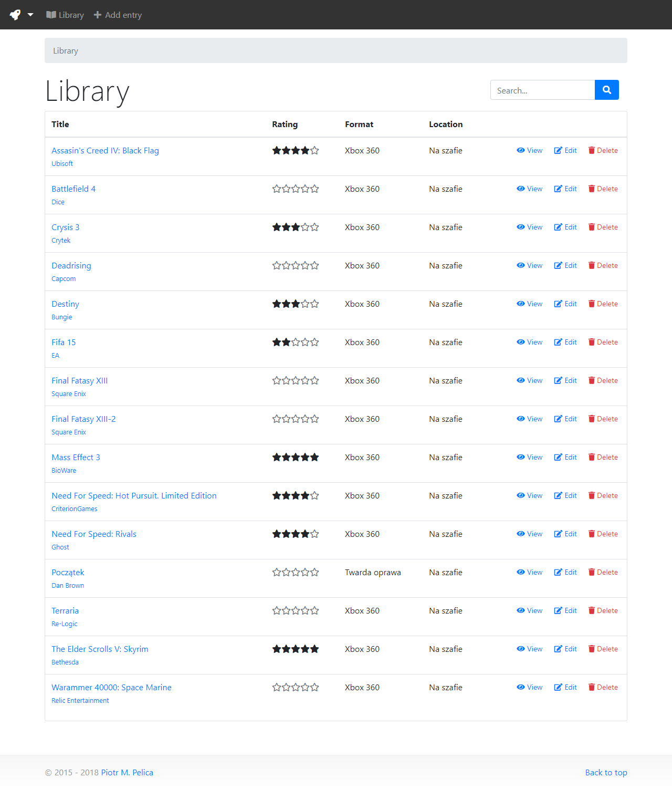Expand the dropdown caret beside rocket logo

[30, 15]
